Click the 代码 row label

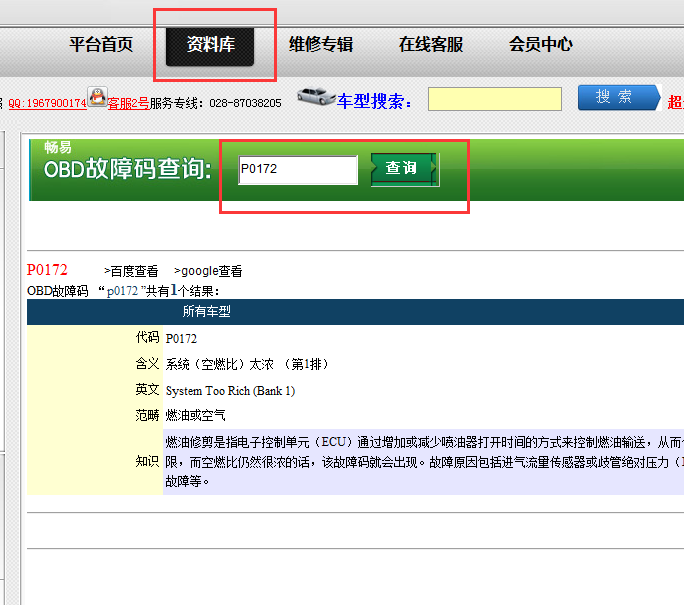(147, 337)
